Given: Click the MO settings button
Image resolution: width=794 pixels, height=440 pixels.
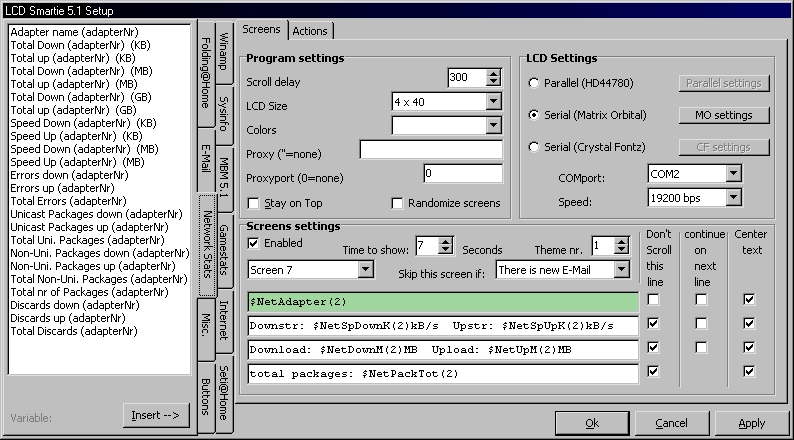Looking at the screenshot, I should click(x=724, y=115).
